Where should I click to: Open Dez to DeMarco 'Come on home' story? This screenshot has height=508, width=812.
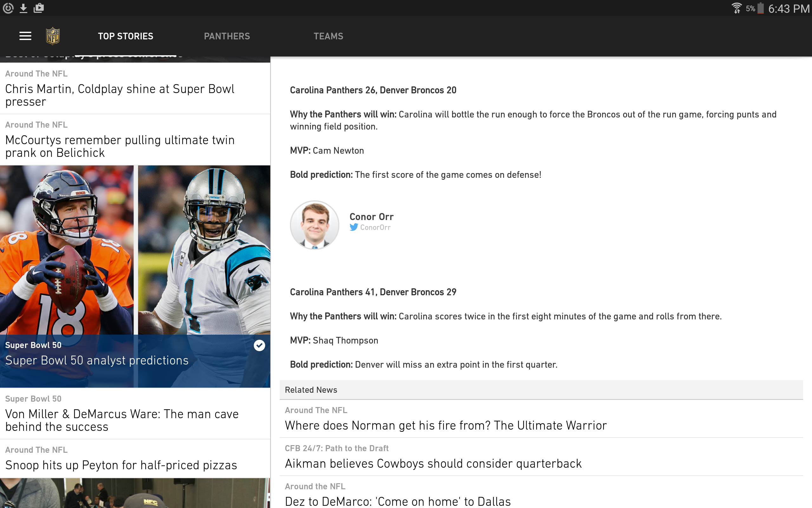(541, 492)
